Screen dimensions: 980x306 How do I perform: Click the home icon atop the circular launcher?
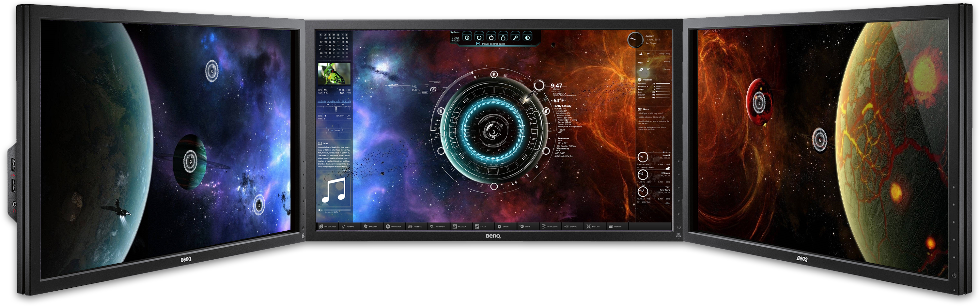click(494, 74)
